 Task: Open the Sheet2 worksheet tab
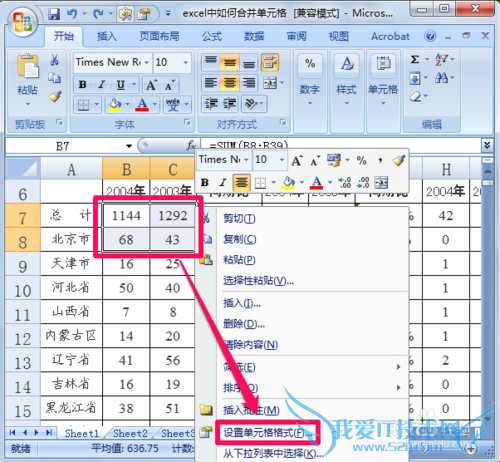130,433
